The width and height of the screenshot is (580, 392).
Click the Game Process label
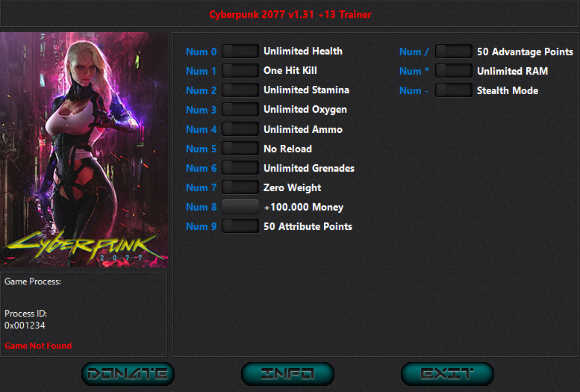(x=33, y=281)
